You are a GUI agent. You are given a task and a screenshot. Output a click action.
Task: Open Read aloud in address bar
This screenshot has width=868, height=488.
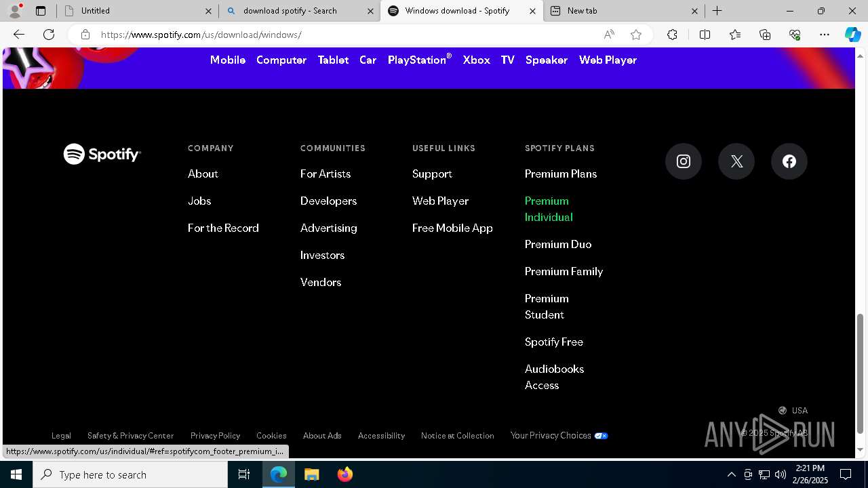coord(609,35)
